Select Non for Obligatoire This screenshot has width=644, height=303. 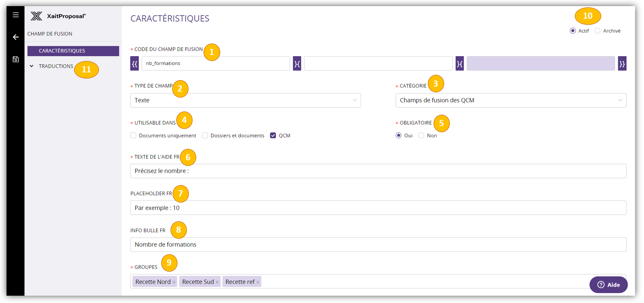[421, 135]
